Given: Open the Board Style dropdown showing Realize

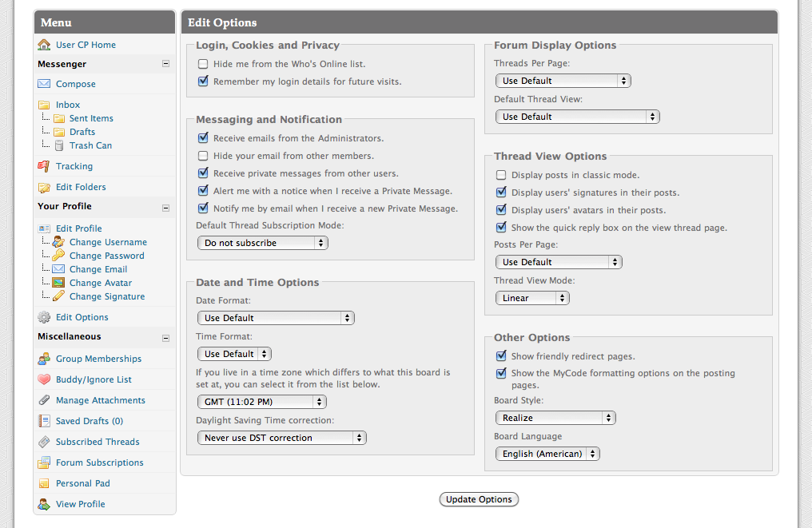Looking at the screenshot, I should pos(555,418).
